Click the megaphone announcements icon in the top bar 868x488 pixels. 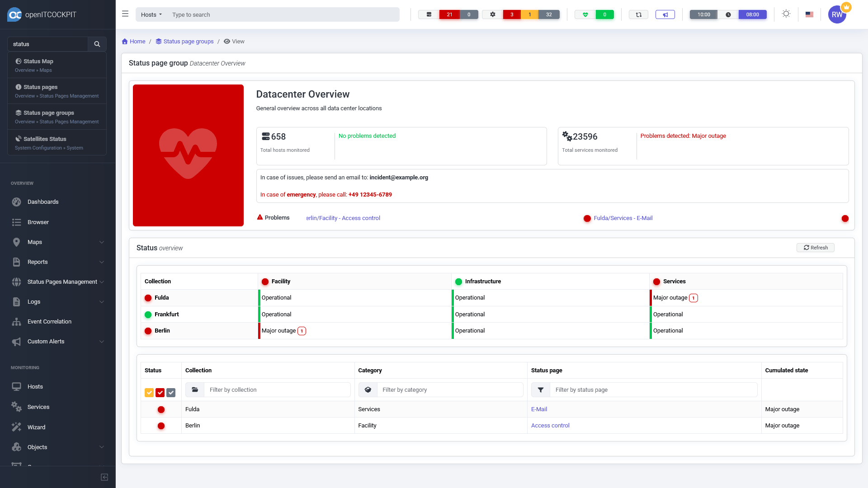(x=665, y=14)
